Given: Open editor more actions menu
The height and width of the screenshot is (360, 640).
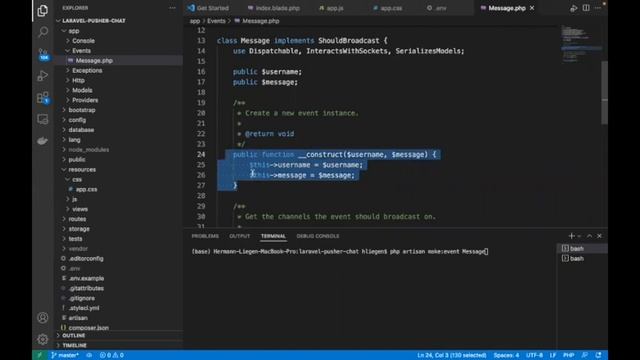Looking at the screenshot, I should pyautogui.click(x=598, y=8).
